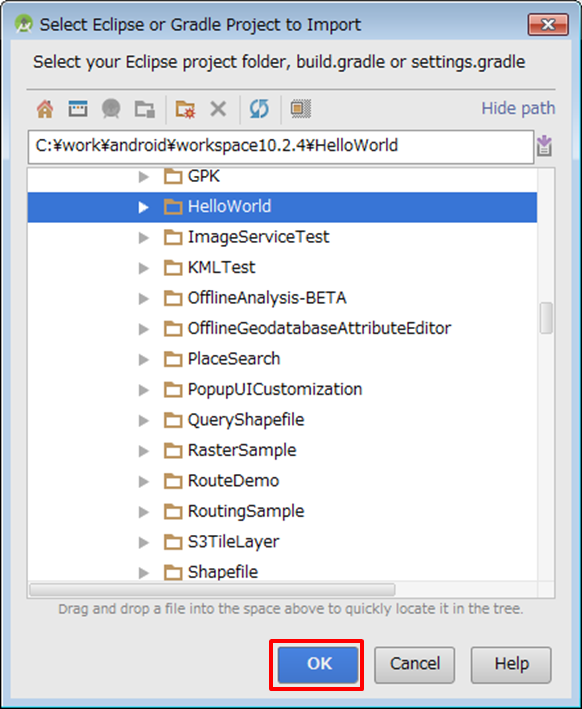
Task: Select the PlaceSearch folder name
Action: pos(234,359)
